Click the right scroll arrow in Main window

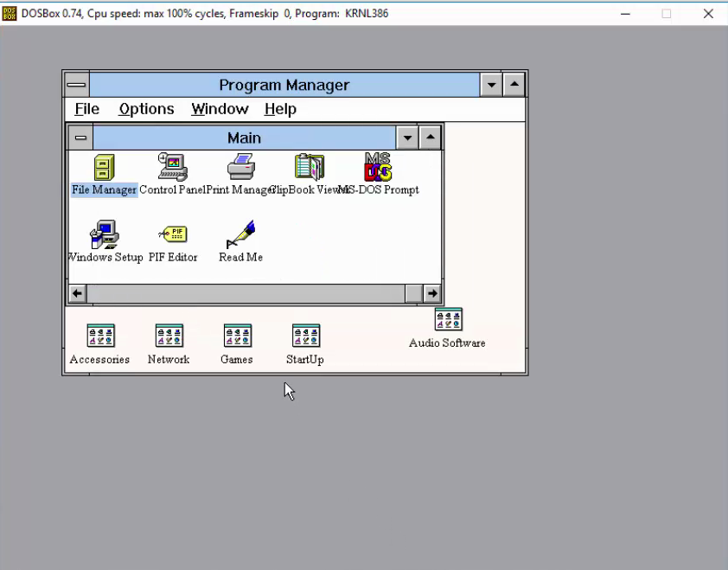point(432,293)
